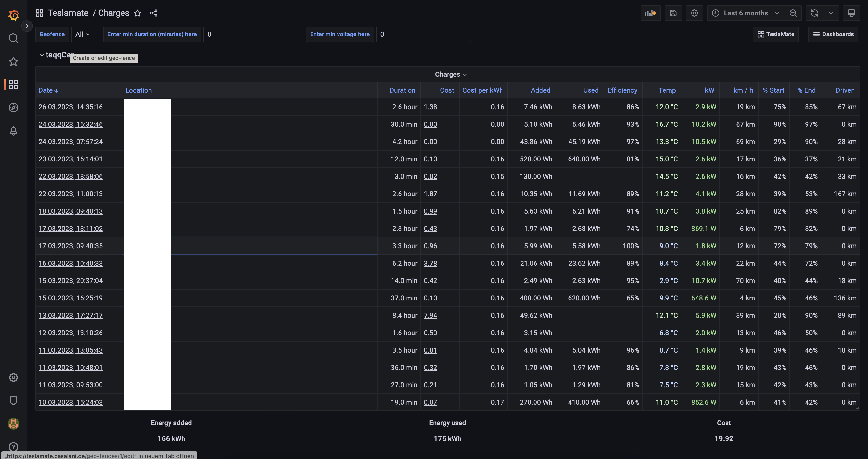
Task: Star the Charges dashboard as favorite
Action: (137, 13)
